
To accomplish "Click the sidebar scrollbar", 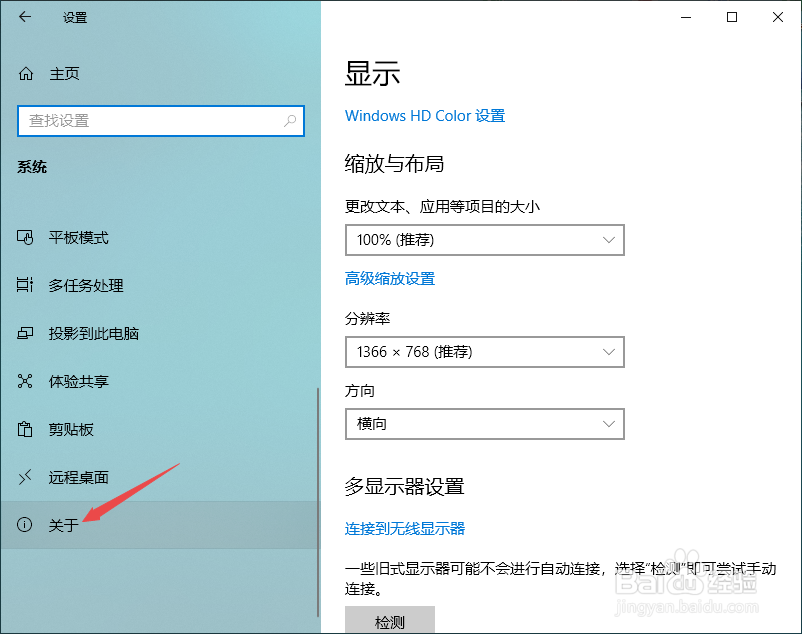I will click(x=318, y=502).
